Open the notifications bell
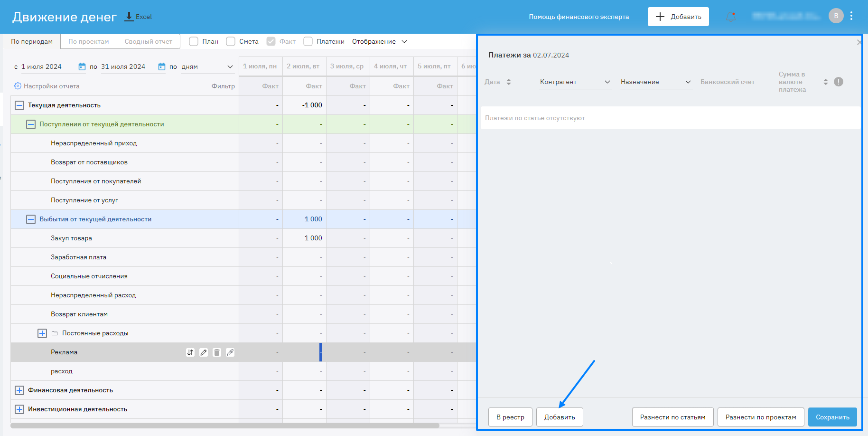 pos(731,17)
